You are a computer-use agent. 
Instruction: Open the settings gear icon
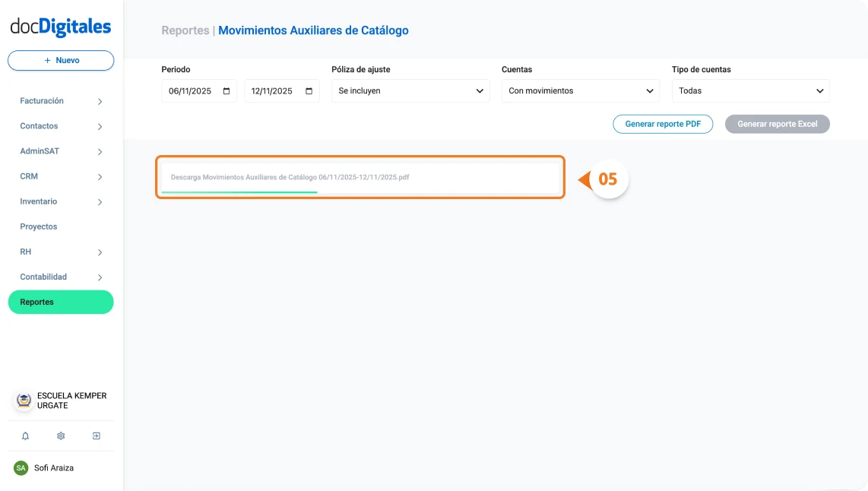[x=61, y=436]
